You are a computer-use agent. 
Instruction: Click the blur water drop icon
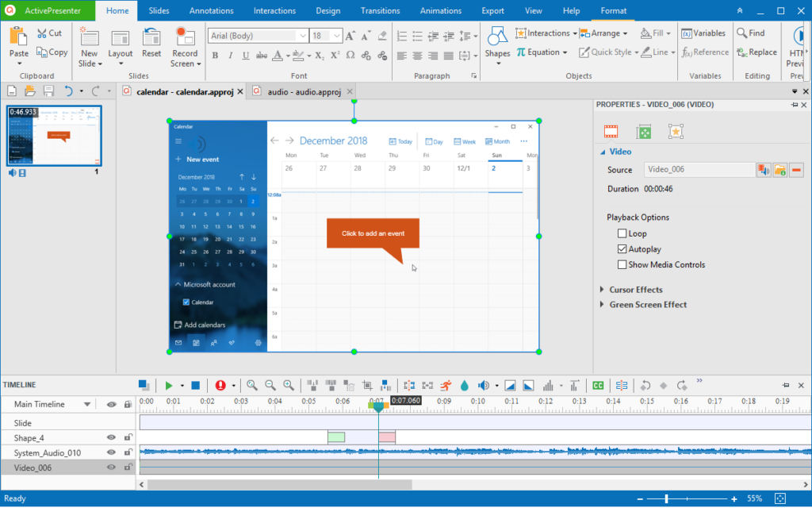[x=465, y=385]
